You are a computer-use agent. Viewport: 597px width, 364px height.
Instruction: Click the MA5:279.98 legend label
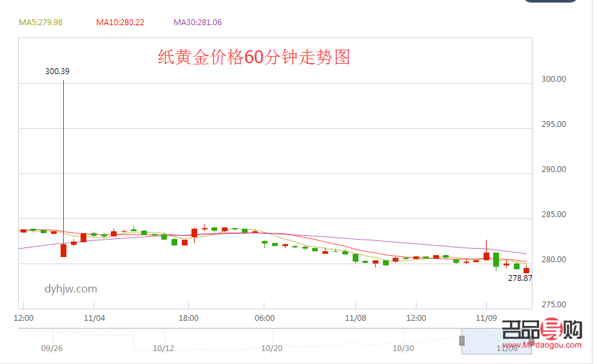(x=41, y=23)
